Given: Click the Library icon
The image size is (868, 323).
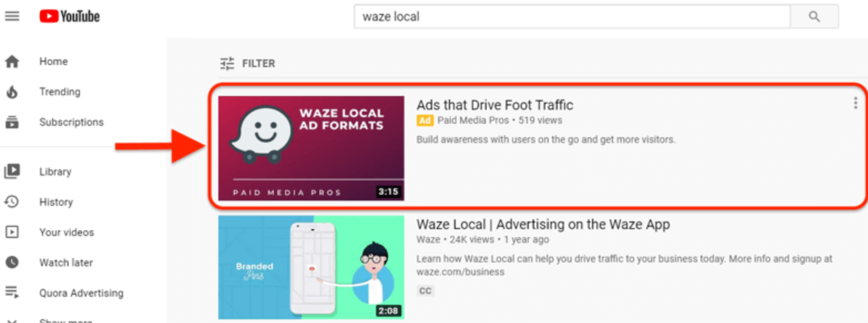Looking at the screenshot, I should coord(12,171).
